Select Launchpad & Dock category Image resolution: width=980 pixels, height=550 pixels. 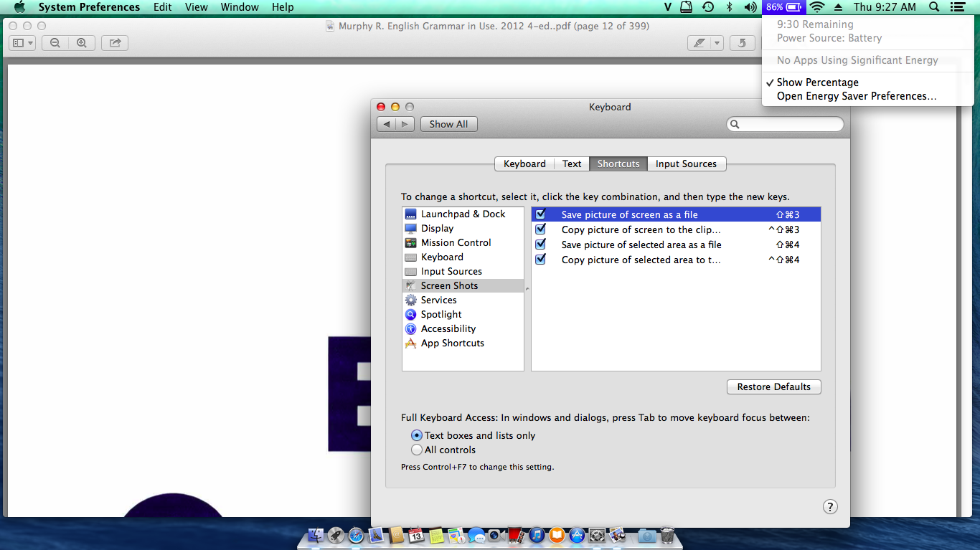pyautogui.click(x=463, y=214)
